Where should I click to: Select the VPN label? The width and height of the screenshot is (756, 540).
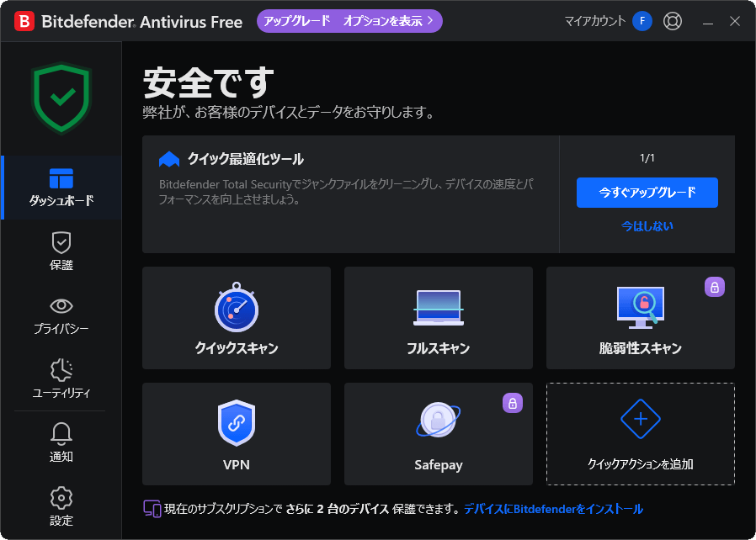coord(237,465)
